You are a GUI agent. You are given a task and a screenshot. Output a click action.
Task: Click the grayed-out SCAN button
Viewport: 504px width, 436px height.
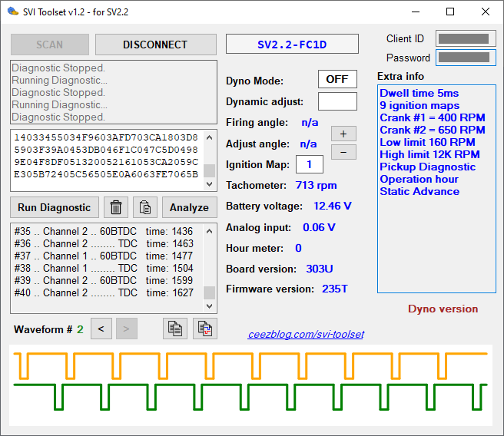(49, 45)
